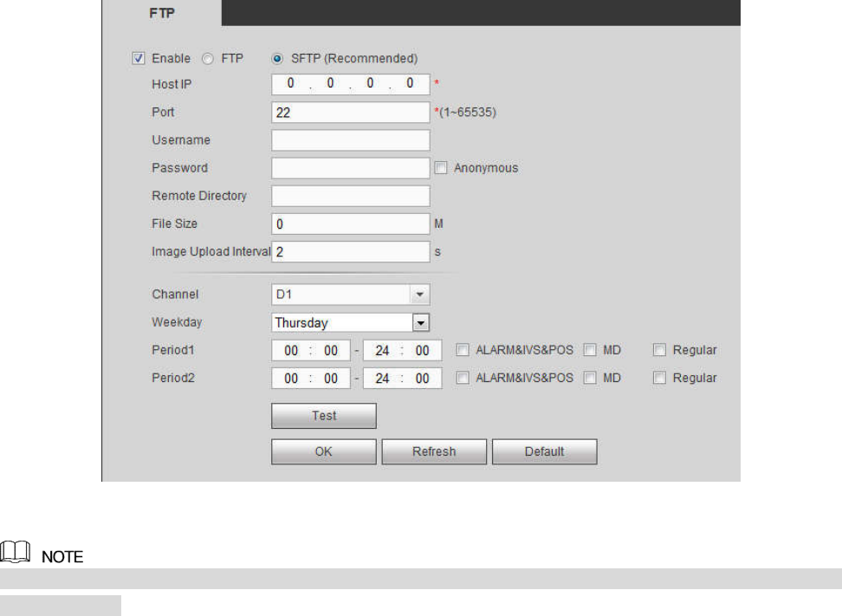Switch to the FTP tab
Image resolution: width=842 pixels, height=616 pixels.
click(x=162, y=13)
